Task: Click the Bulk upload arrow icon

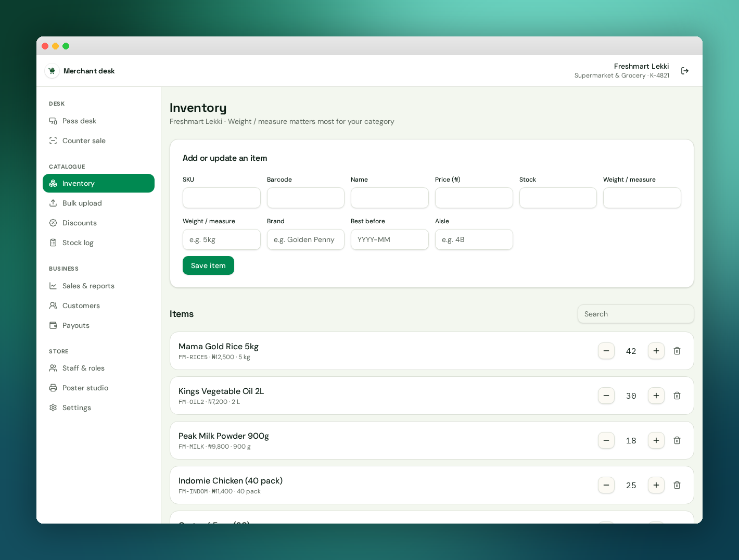Action: click(x=53, y=203)
